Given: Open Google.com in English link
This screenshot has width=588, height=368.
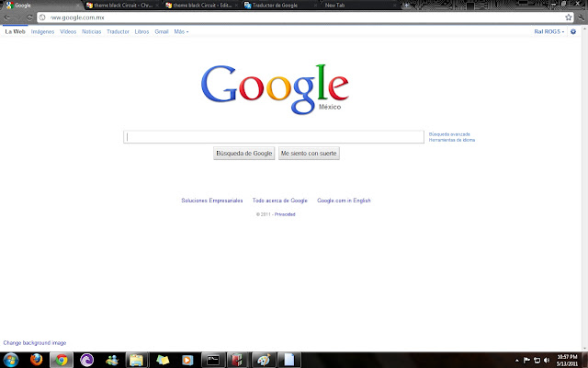Looking at the screenshot, I should (x=344, y=201).
